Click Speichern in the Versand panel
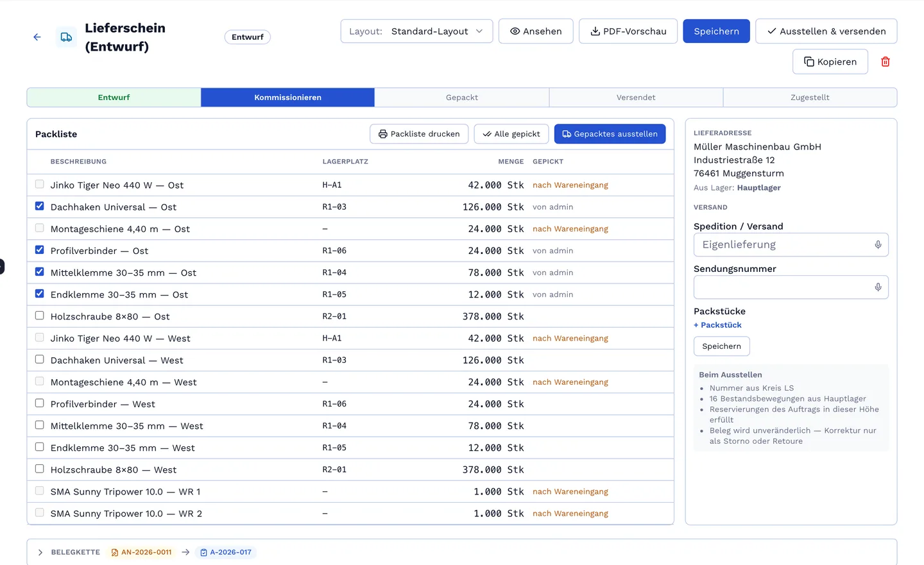The image size is (924, 565). pos(721,346)
